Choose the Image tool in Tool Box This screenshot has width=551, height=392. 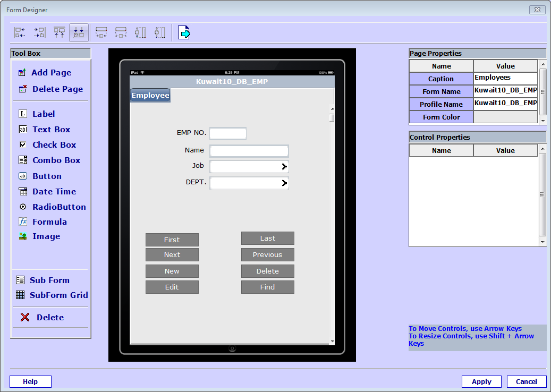[46, 236]
